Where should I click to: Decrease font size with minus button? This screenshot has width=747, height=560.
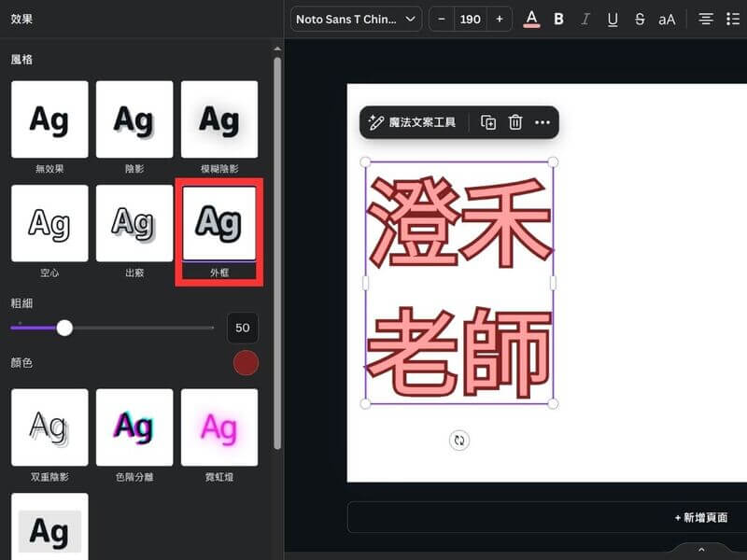pos(442,19)
